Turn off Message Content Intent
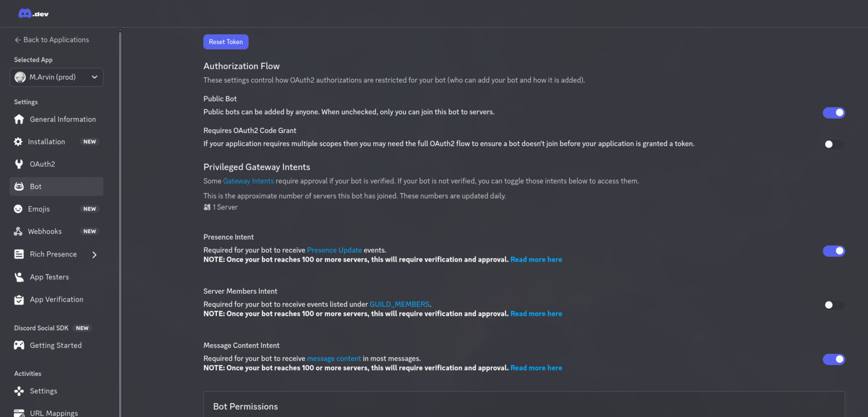Image resolution: width=868 pixels, height=417 pixels. [833, 359]
